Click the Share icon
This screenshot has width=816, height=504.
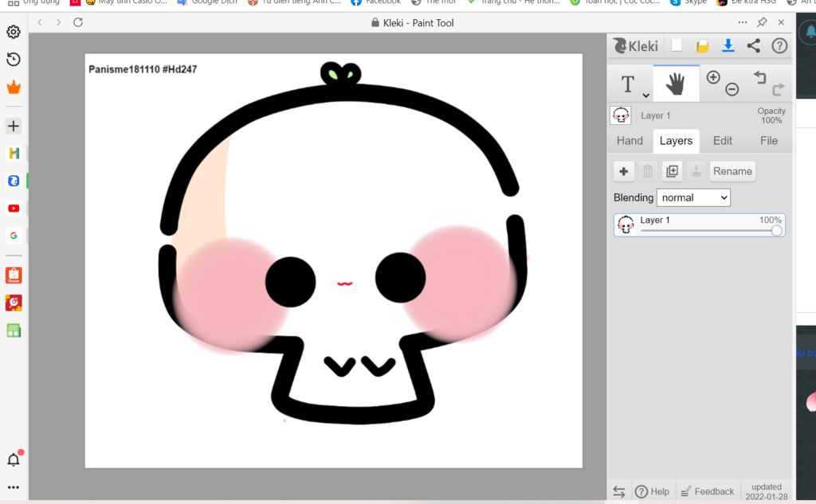point(754,45)
